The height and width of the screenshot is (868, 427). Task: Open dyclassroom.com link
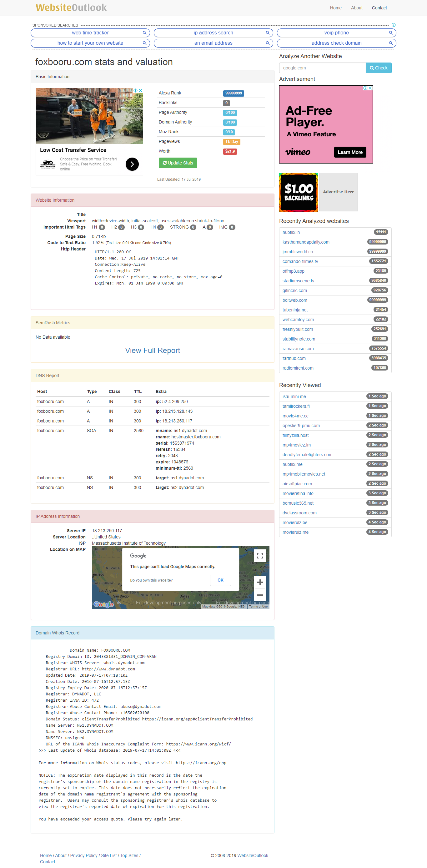(299, 513)
